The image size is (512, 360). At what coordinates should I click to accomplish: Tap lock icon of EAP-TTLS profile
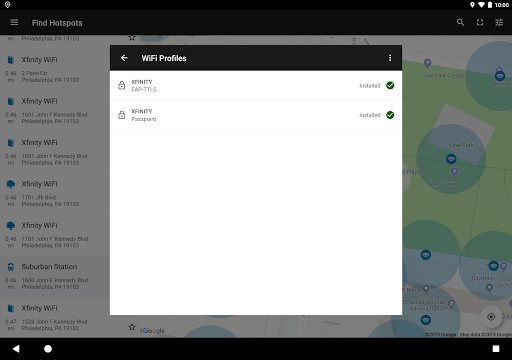tap(122, 85)
